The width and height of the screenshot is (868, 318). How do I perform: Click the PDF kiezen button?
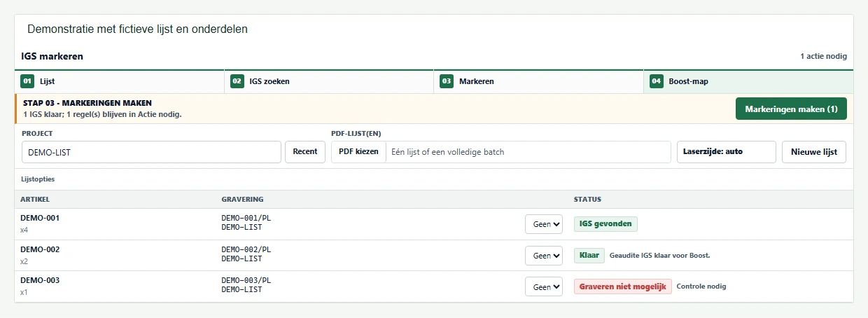click(358, 152)
